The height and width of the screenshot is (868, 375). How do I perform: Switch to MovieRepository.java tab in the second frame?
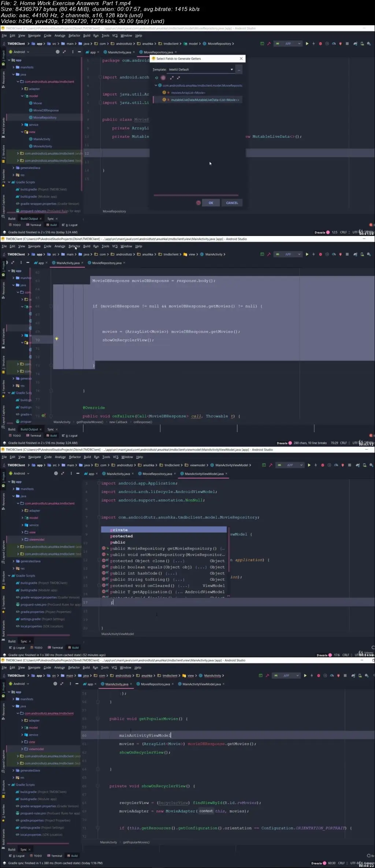click(107, 263)
